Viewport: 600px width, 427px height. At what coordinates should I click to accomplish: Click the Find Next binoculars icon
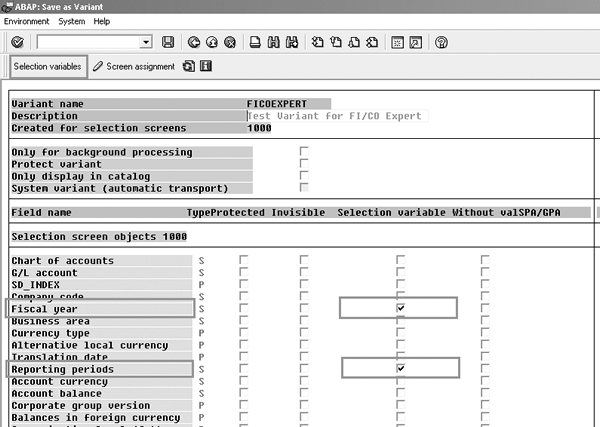pyautogui.click(x=292, y=42)
